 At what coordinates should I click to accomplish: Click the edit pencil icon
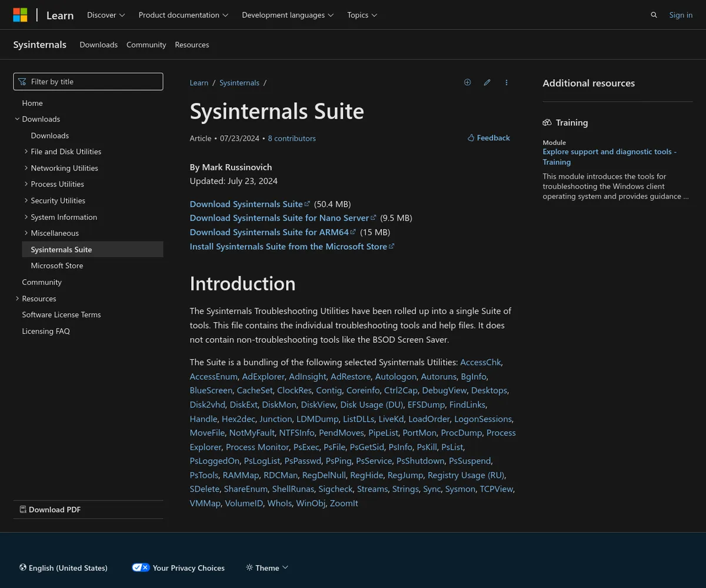point(487,82)
